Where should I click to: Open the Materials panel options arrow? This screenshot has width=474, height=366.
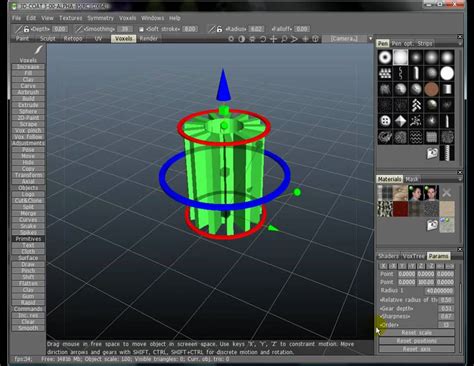point(460,179)
